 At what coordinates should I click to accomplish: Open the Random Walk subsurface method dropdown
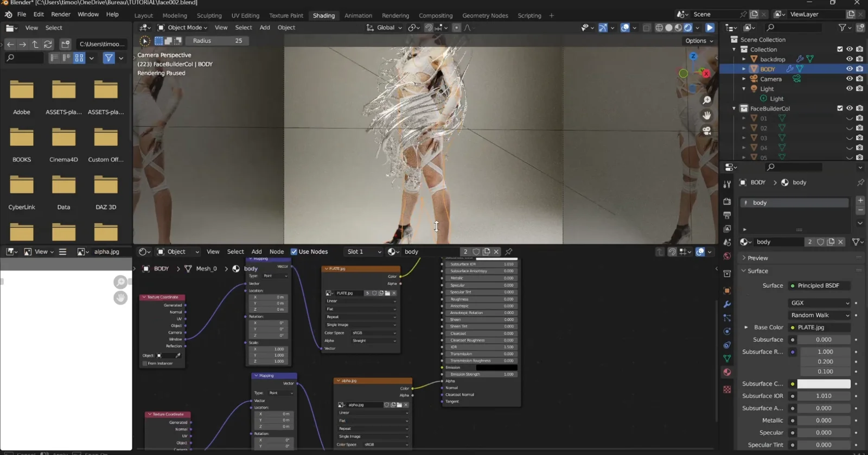click(819, 315)
